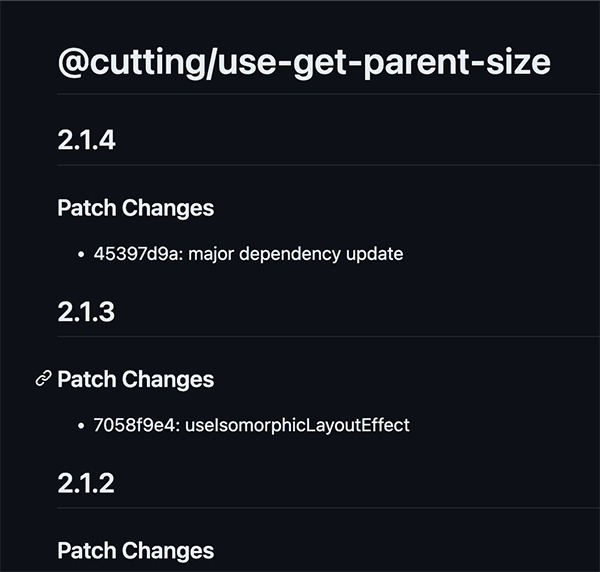Click the useIsomorphicLayoutEffect changelog text
The height and width of the screenshot is (572, 600).
tap(297, 425)
